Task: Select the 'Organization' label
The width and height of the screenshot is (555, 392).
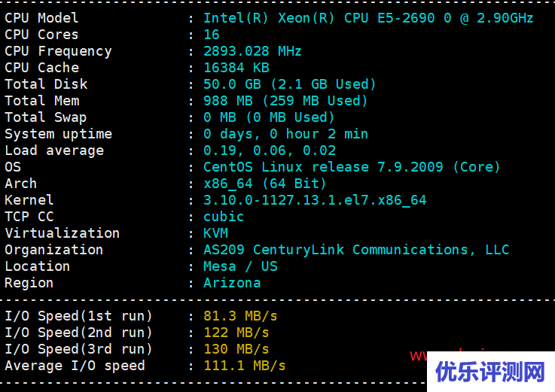Action: point(53,250)
